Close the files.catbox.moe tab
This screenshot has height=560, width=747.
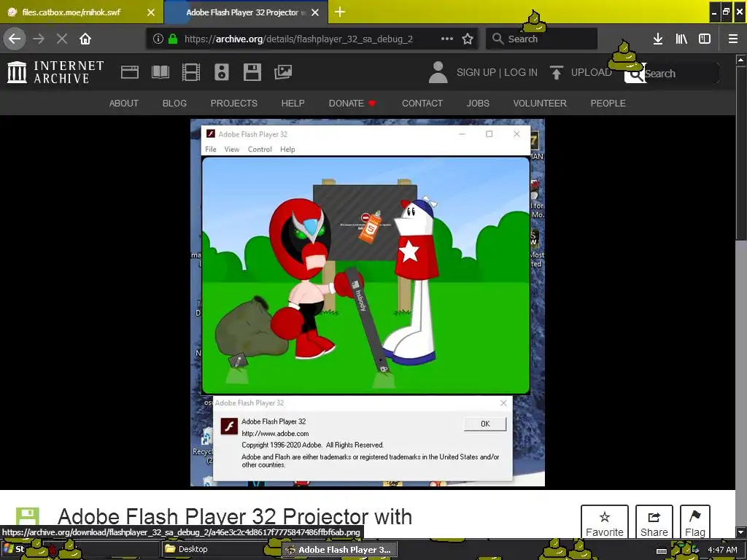pyautogui.click(x=151, y=12)
